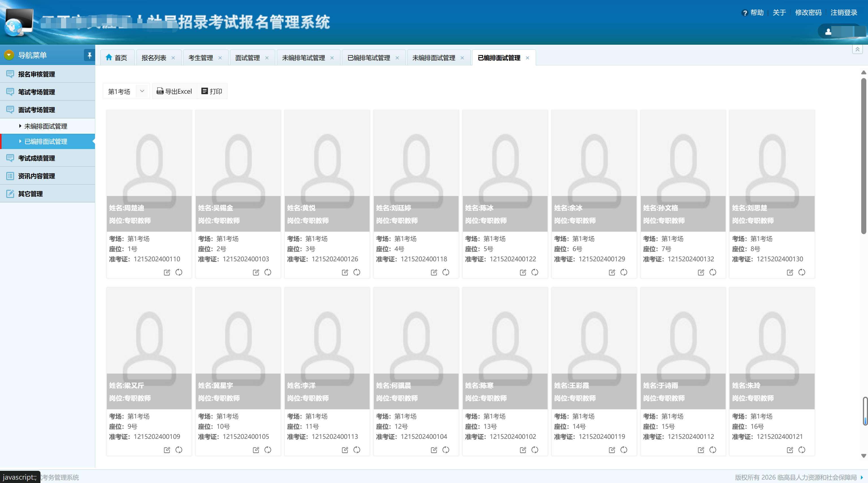Edit icon on 陈寒's card
Screen dimensions: 868x483
pyautogui.click(x=523, y=450)
